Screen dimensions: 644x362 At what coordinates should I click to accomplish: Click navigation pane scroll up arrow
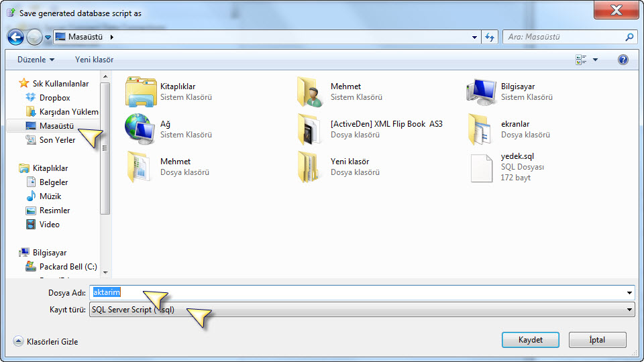point(105,76)
